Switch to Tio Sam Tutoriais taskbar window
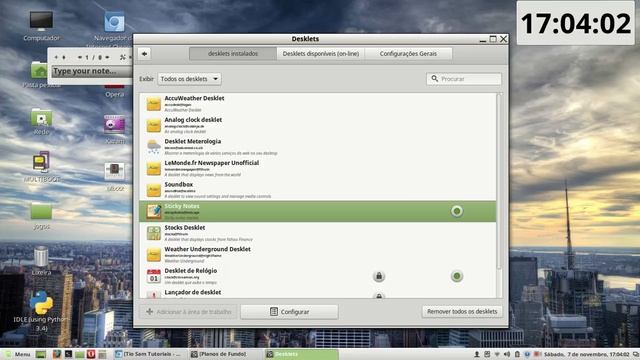The height and width of the screenshot is (360, 640). [x=149, y=354]
